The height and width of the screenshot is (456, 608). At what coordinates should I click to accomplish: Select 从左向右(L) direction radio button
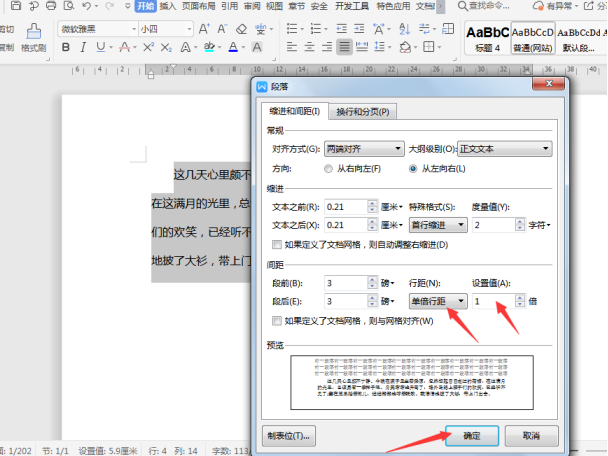(413, 169)
